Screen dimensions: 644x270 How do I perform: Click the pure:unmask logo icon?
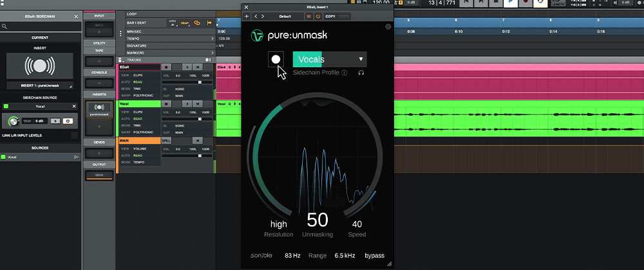pos(257,35)
